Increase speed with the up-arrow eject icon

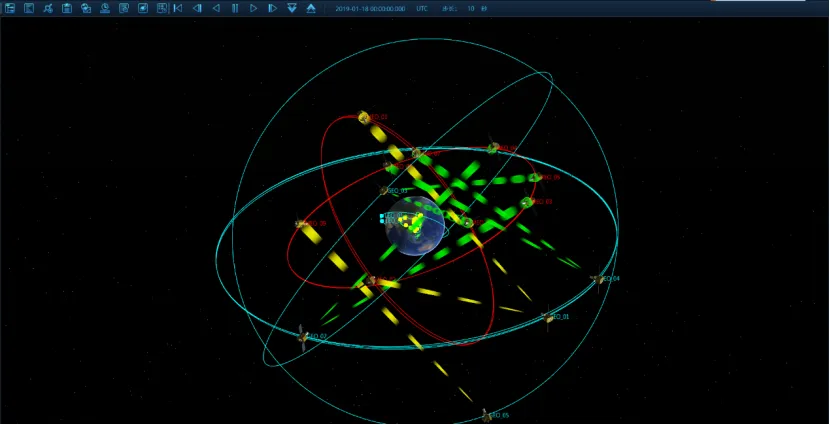tap(311, 8)
